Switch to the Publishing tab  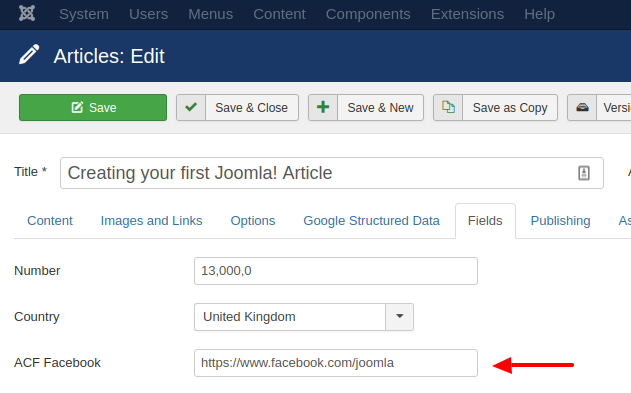560,221
